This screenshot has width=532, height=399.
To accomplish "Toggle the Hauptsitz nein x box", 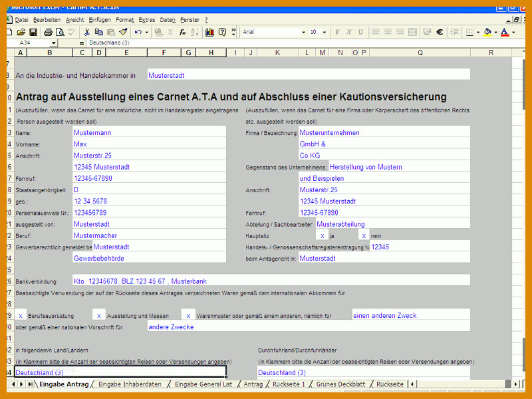I will coord(364,235).
